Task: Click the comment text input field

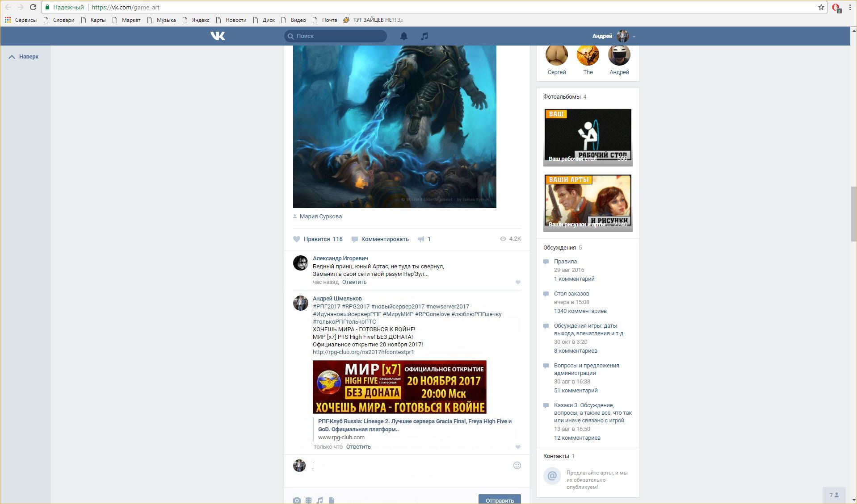Action: click(x=411, y=466)
